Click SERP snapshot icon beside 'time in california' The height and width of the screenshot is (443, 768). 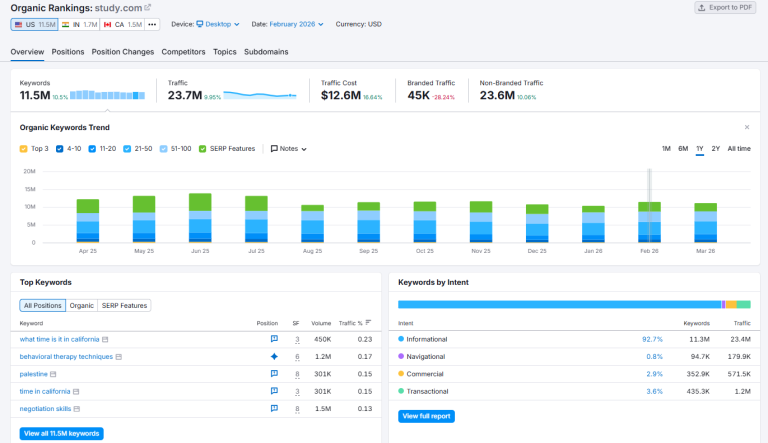75,391
